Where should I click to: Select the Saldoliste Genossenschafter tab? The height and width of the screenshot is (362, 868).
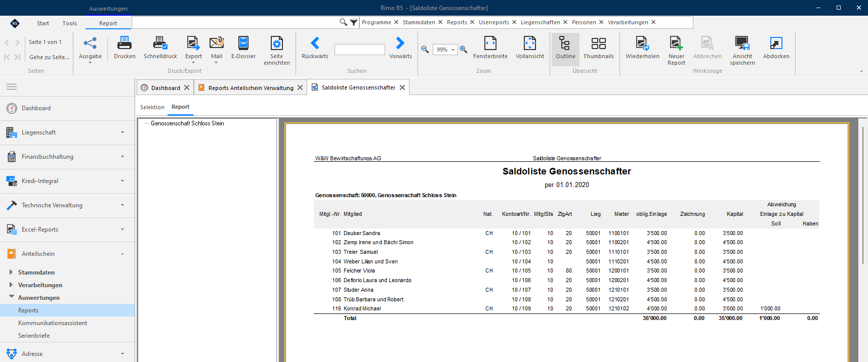coord(358,87)
